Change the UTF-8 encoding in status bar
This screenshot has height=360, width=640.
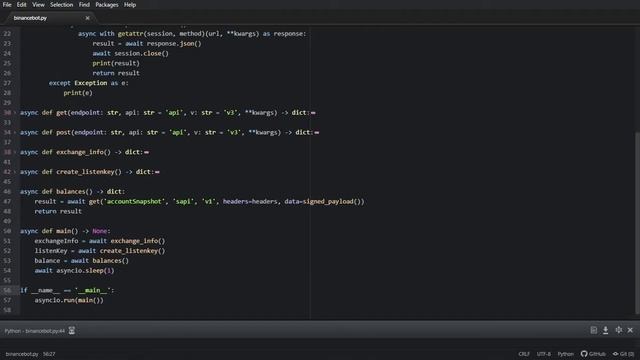coord(544,354)
